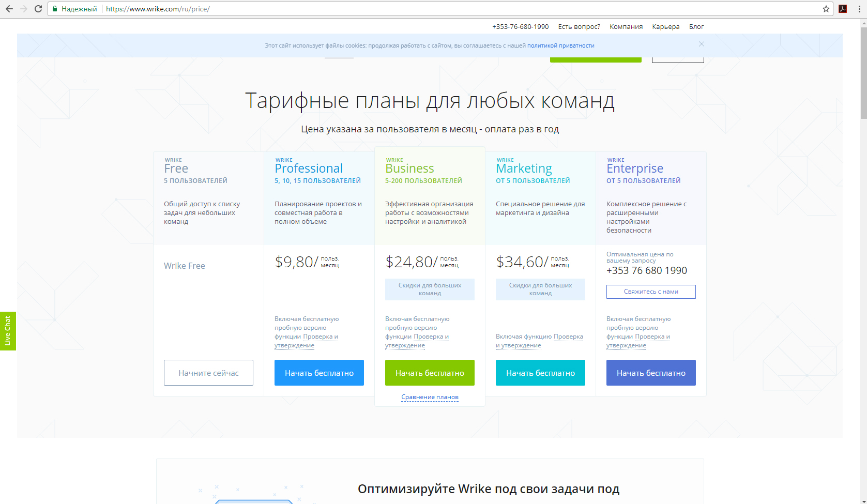Start Professional plan with blue button
Image resolution: width=867 pixels, height=504 pixels.
pos(319,373)
